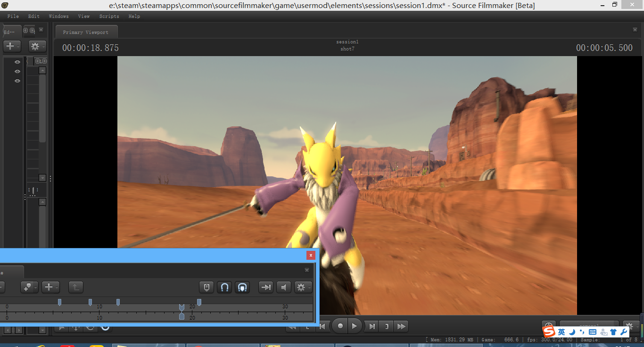This screenshot has width=644, height=347.
Task: Open the Windows menu
Action: coord(58,17)
